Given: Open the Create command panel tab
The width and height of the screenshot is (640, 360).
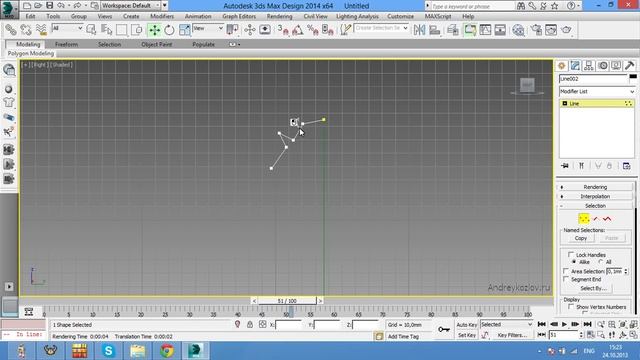Looking at the screenshot, I should tap(562, 66).
